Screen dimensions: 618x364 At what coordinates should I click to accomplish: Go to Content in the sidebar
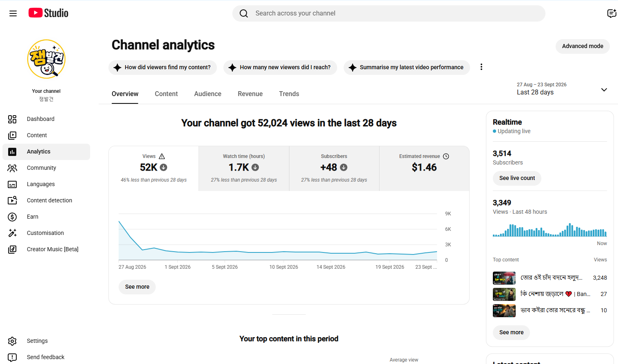[46, 135]
